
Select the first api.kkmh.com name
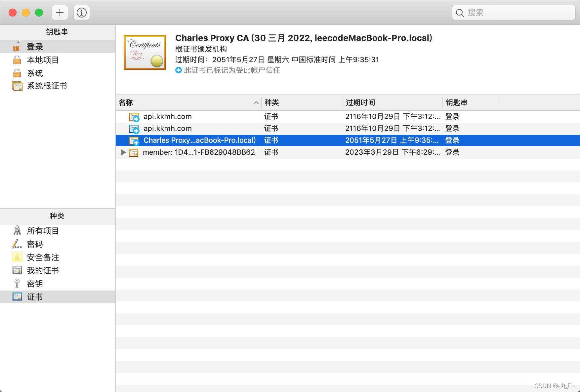(x=168, y=116)
